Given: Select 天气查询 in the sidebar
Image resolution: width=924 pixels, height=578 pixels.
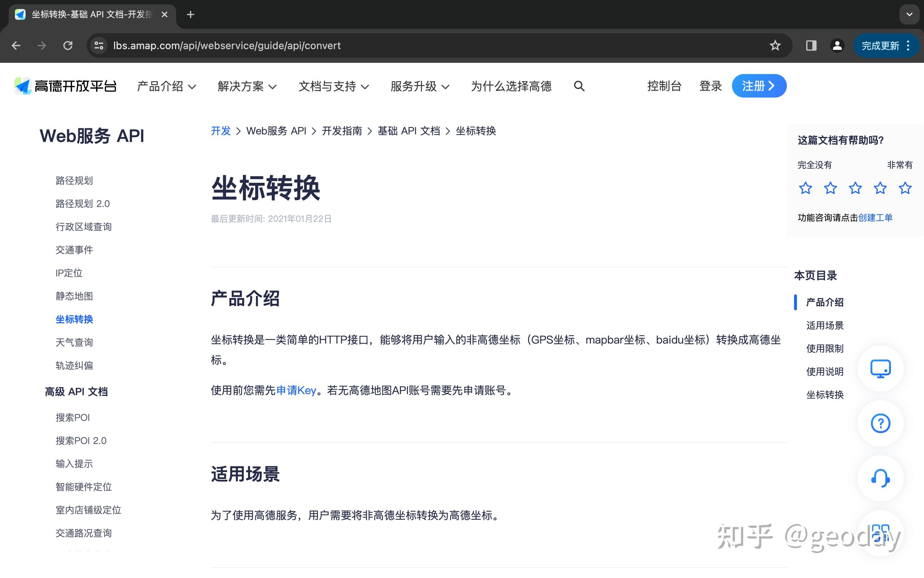Looking at the screenshot, I should 74,342.
